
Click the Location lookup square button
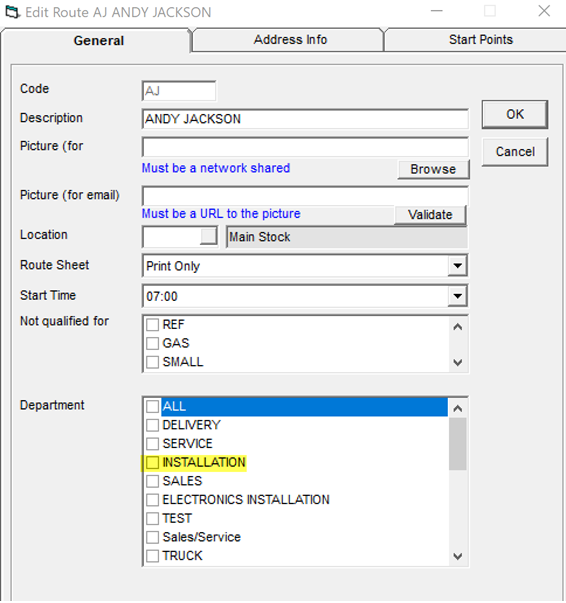click(208, 236)
